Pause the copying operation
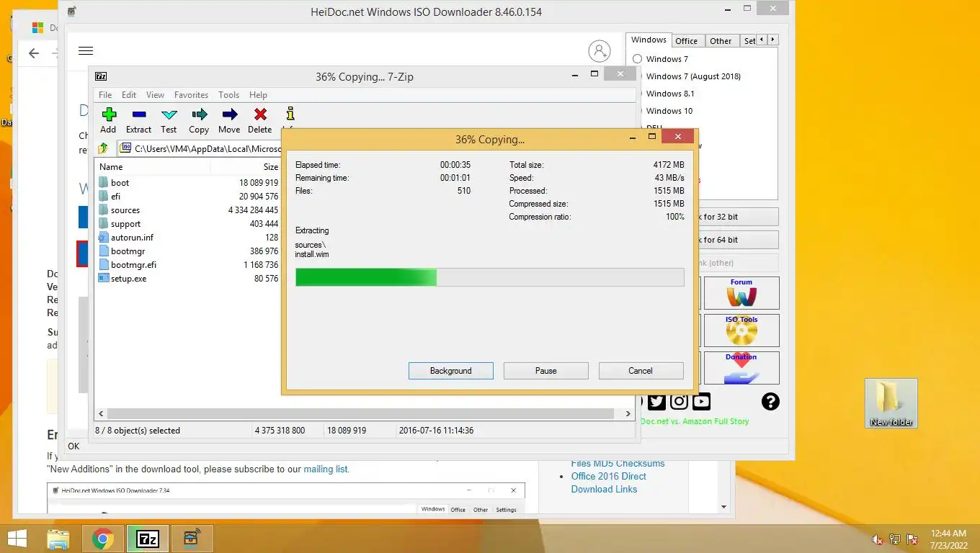980x553 pixels. 546,371
